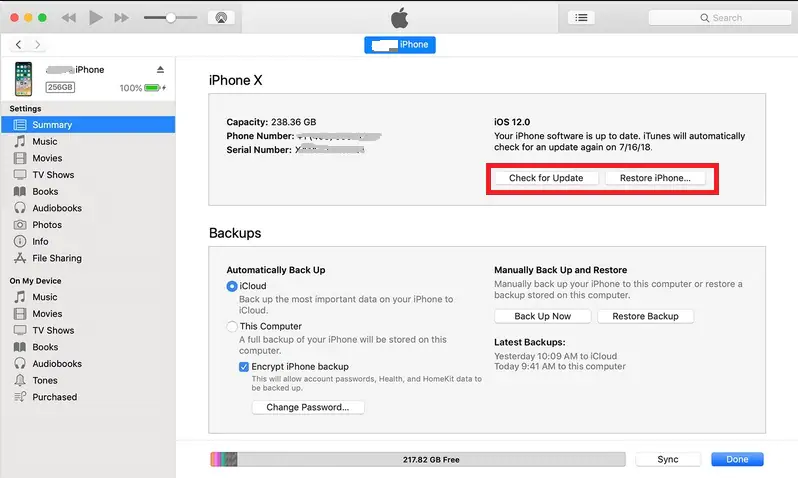Click the Audiobooks headphones icon under Settings
The width and height of the screenshot is (798, 478).
click(x=20, y=208)
